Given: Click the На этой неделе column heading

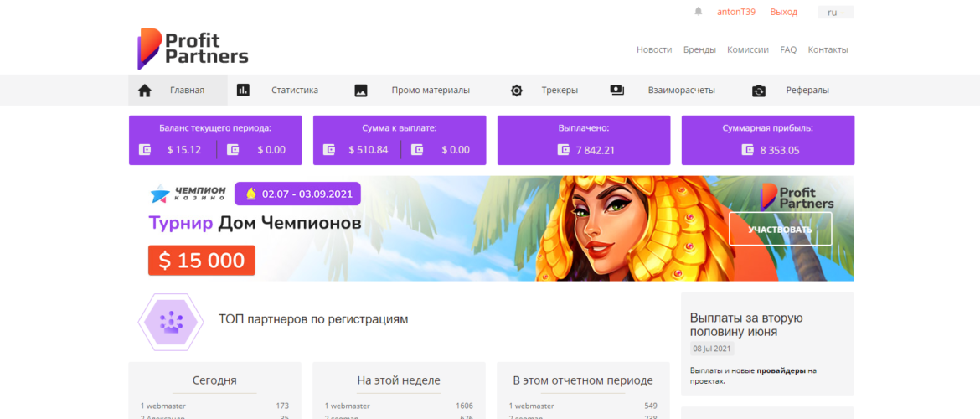Looking at the screenshot, I should click(399, 380).
